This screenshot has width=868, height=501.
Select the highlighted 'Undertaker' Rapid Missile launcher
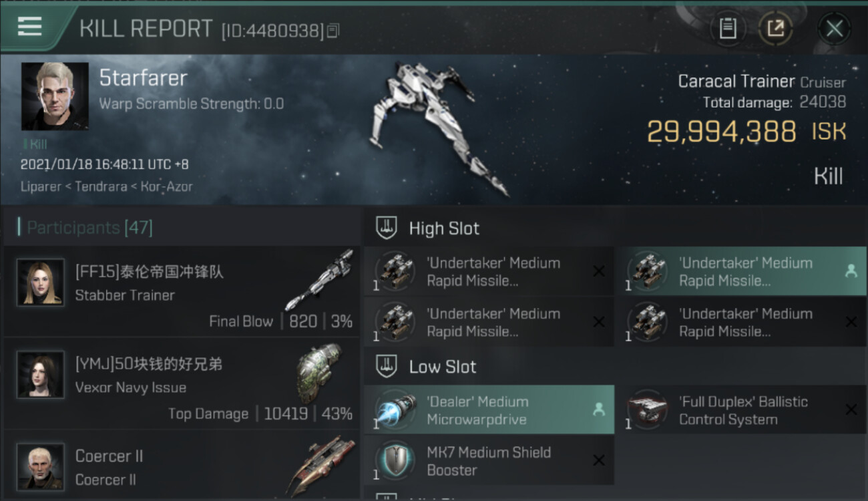(x=740, y=271)
